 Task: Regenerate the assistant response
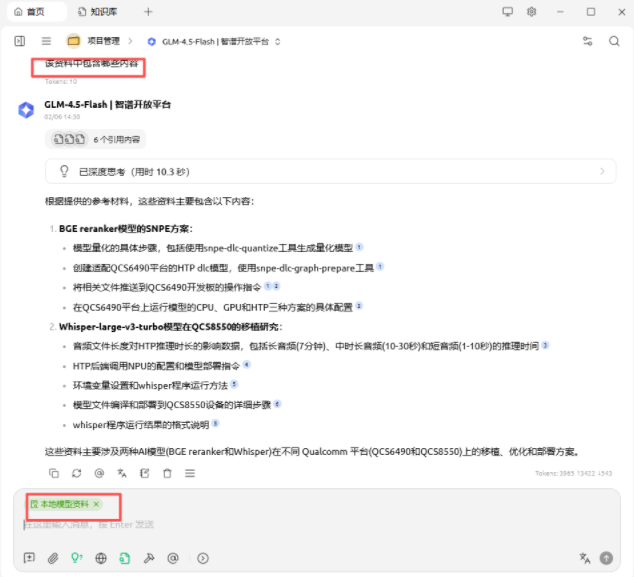[x=76, y=473]
